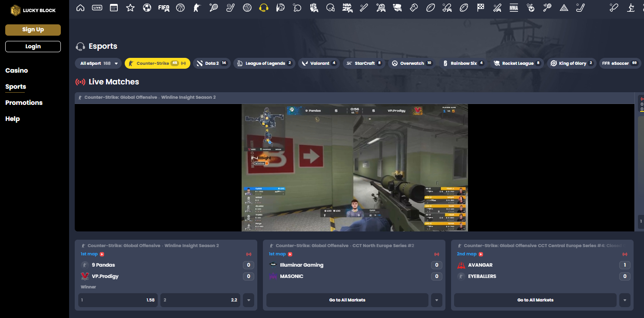
Task: Click the EYEBALLERS team name
Action: [482, 276]
